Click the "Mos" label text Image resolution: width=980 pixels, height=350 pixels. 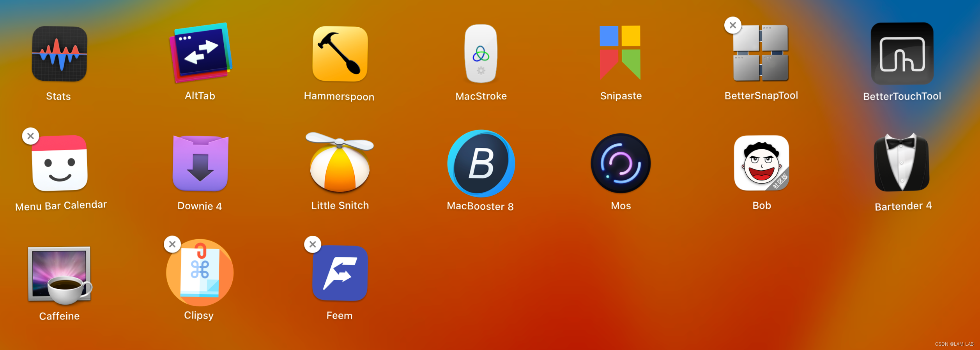click(621, 206)
